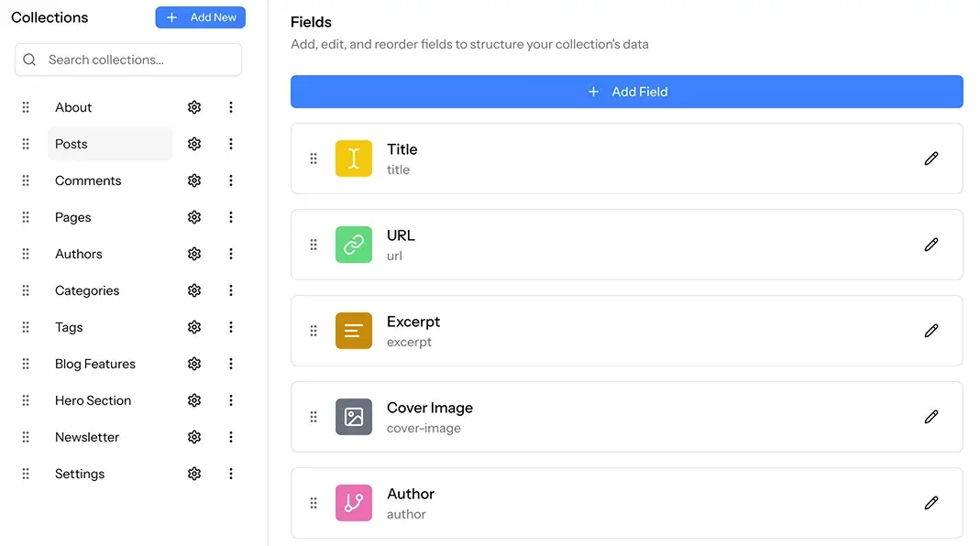Open settings gear for About collection
The width and height of the screenshot is (980, 546).
[194, 107]
